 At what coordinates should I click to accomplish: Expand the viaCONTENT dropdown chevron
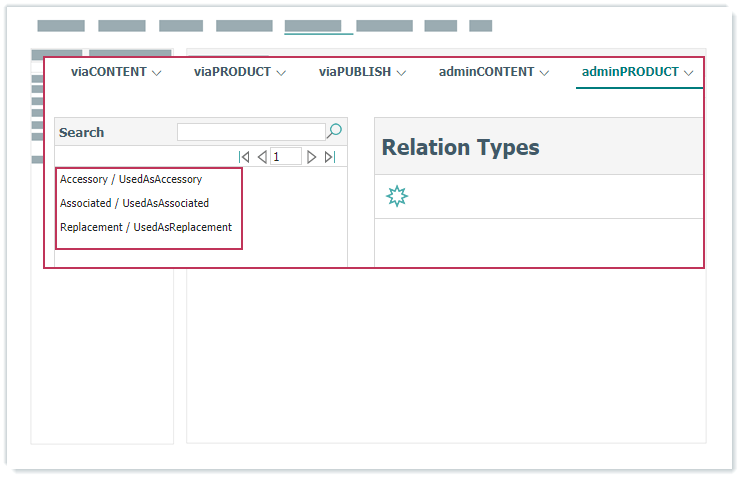click(156, 73)
